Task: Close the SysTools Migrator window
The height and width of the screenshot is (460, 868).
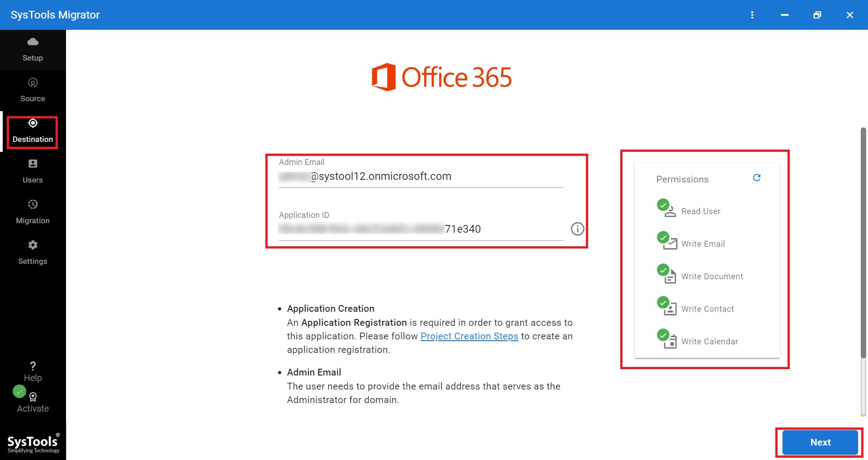Action: tap(850, 15)
